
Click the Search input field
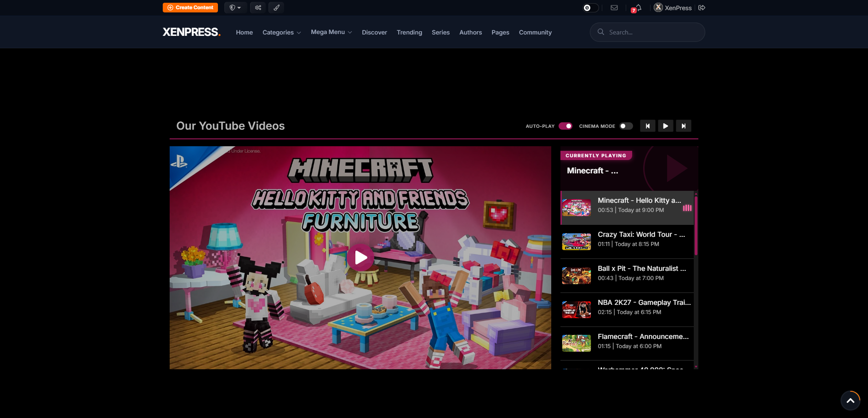coord(647,32)
